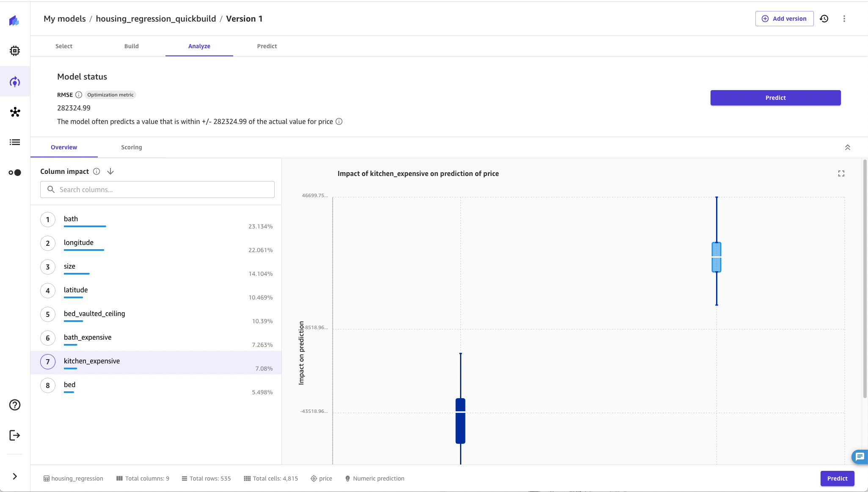868x492 pixels.
Task: Switch to the Scoring tab
Action: click(x=131, y=147)
